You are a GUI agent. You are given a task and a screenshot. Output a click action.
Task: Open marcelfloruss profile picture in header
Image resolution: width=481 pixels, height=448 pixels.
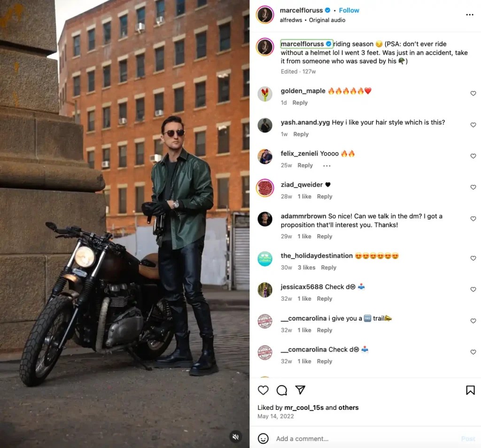point(265,15)
